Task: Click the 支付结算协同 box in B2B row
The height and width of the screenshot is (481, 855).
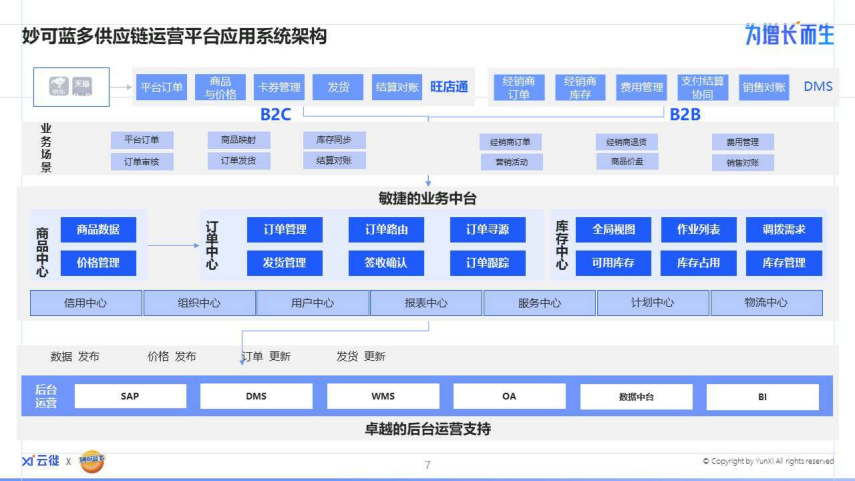Action: click(702, 87)
